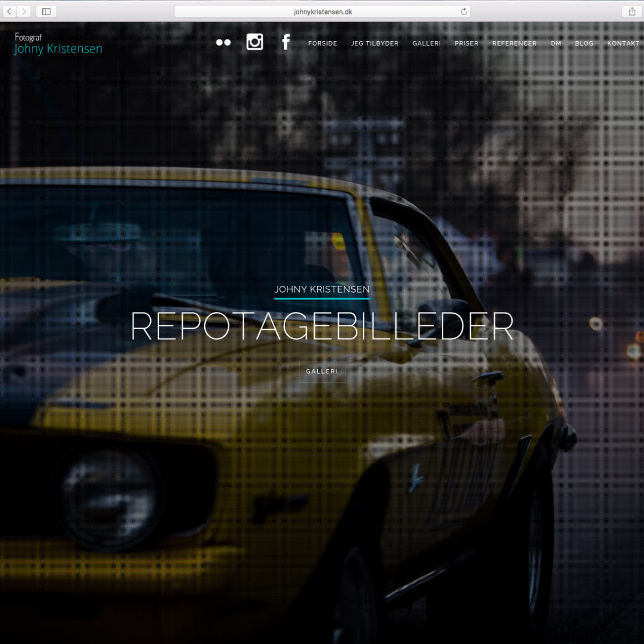Open GALLERI in the top navigation
The height and width of the screenshot is (644, 644).
426,43
